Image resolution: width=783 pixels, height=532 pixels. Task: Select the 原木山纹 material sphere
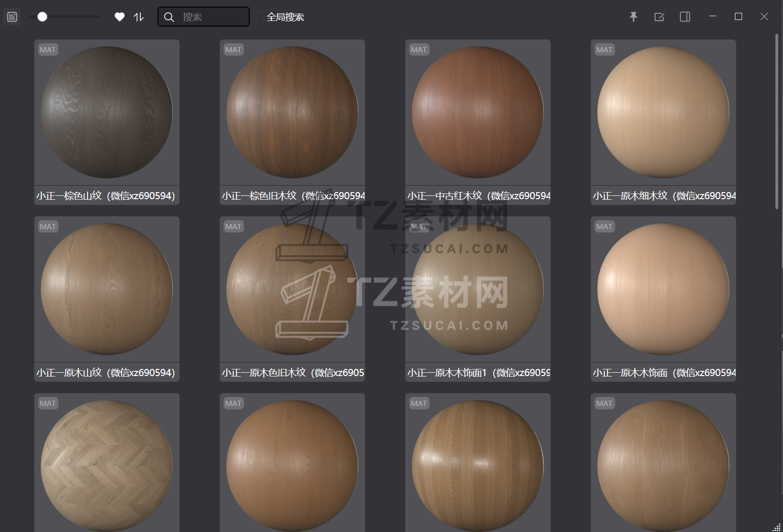point(107,289)
